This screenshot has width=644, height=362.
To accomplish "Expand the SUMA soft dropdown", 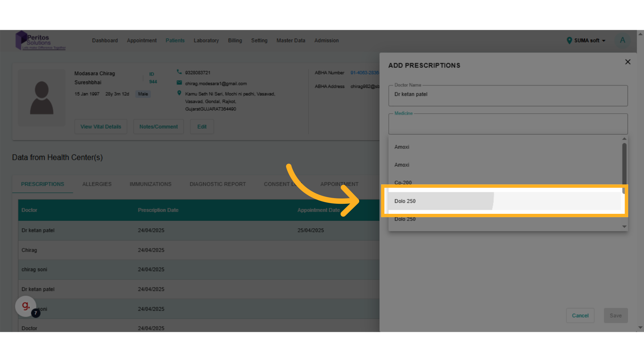I will pos(603,41).
